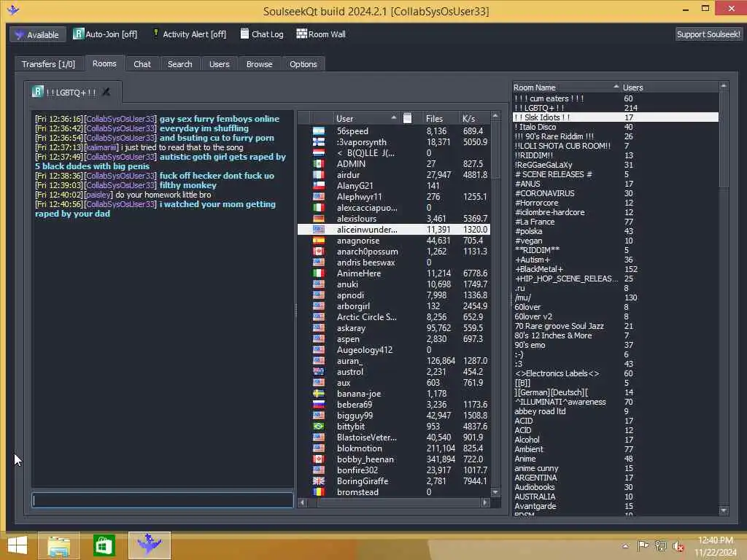The height and width of the screenshot is (560, 747).
Task: Sort the user list by the User column
Action: [365, 118]
